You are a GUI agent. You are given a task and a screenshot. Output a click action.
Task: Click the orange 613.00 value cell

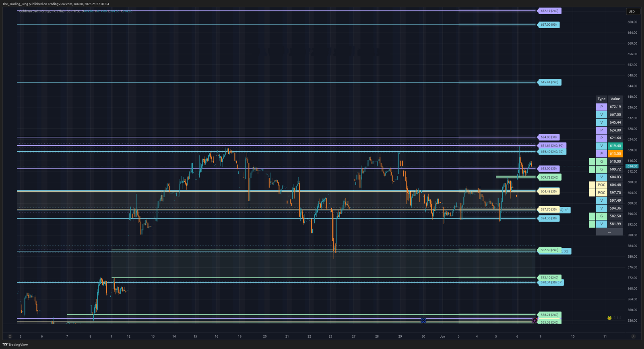click(615, 154)
